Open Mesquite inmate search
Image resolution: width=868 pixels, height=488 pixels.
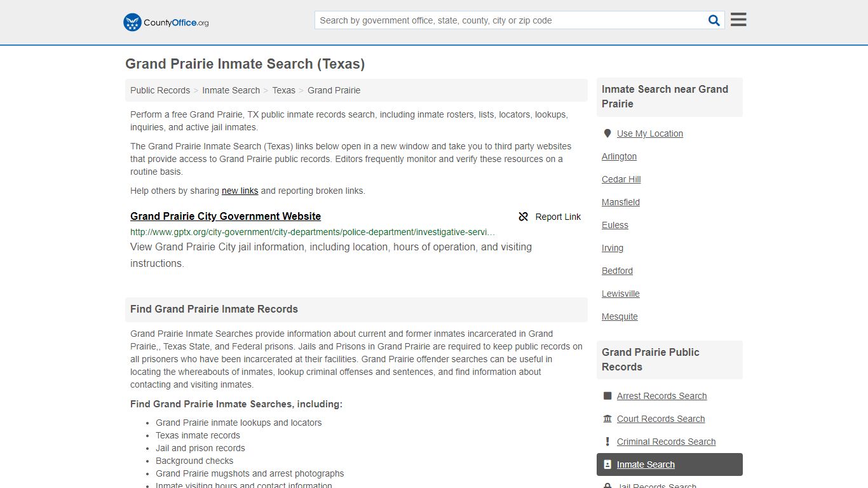[x=620, y=316]
